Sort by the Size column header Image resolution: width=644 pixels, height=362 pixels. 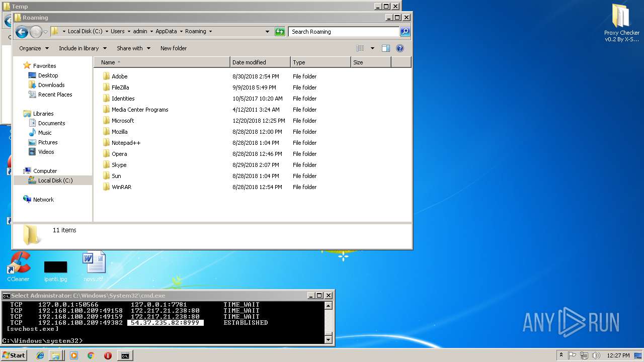pos(371,62)
